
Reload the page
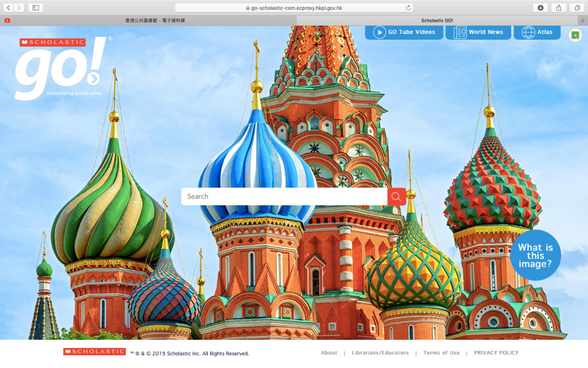408,8
